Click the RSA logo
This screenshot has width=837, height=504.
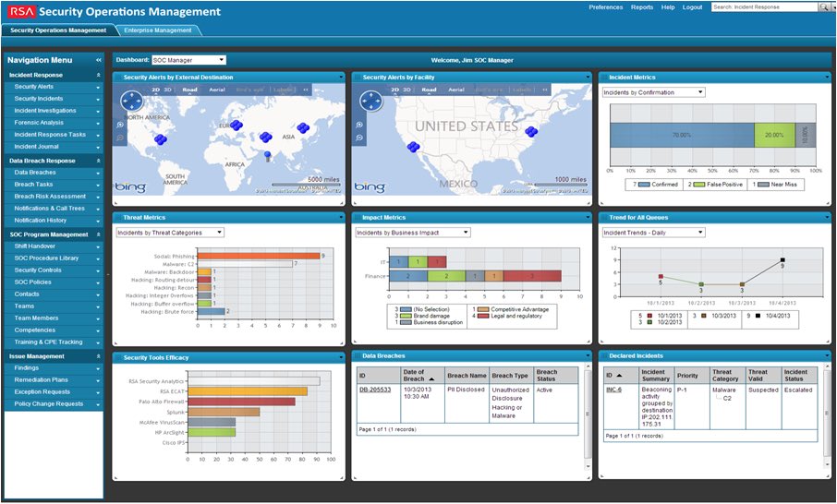point(21,11)
